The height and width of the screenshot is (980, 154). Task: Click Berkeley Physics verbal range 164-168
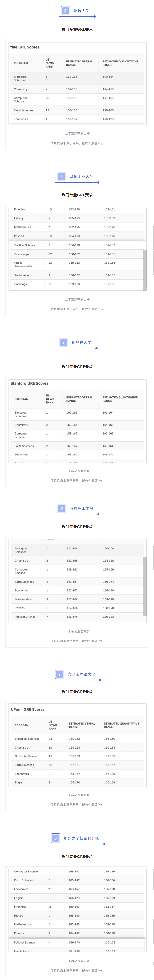[x=74, y=933]
